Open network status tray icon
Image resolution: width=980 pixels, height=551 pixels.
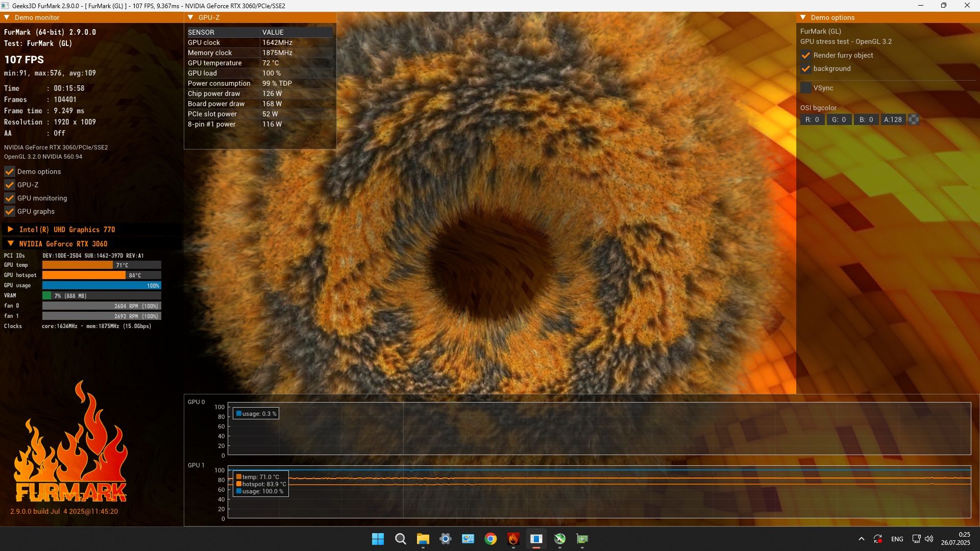(x=916, y=539)
